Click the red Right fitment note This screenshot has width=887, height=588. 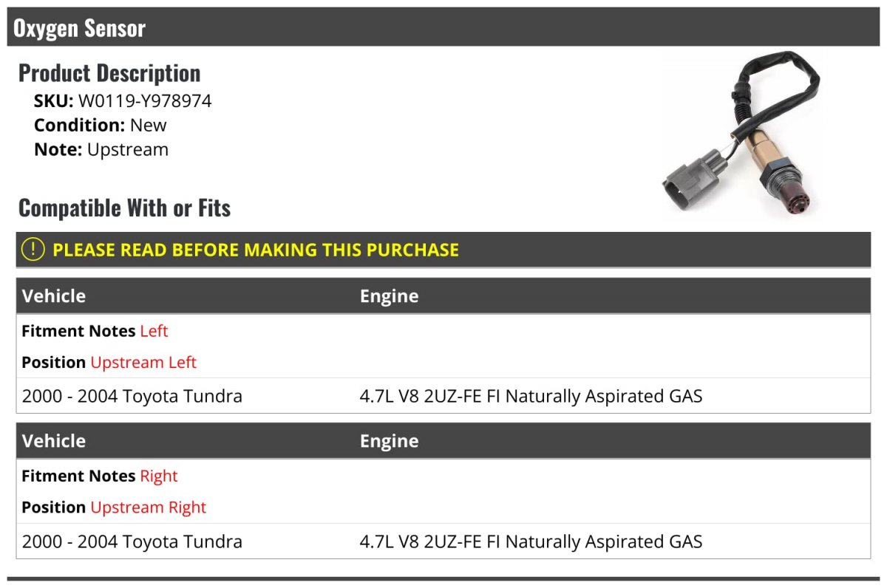pyautogui.click(x=159, y=476)
